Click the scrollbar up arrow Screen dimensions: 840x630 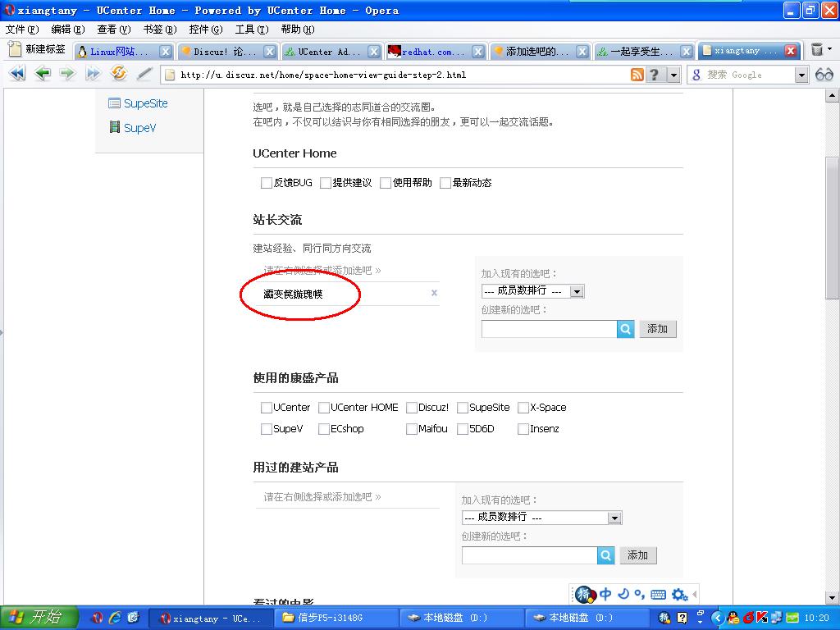(x=832, y=96)
